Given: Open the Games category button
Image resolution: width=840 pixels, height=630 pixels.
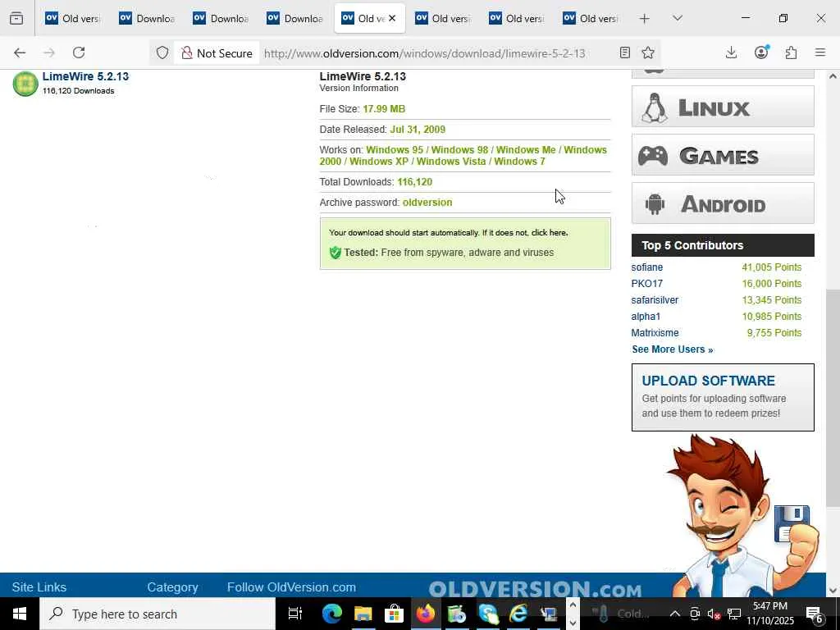Looking at the screenshot, I should pos(723,155).
